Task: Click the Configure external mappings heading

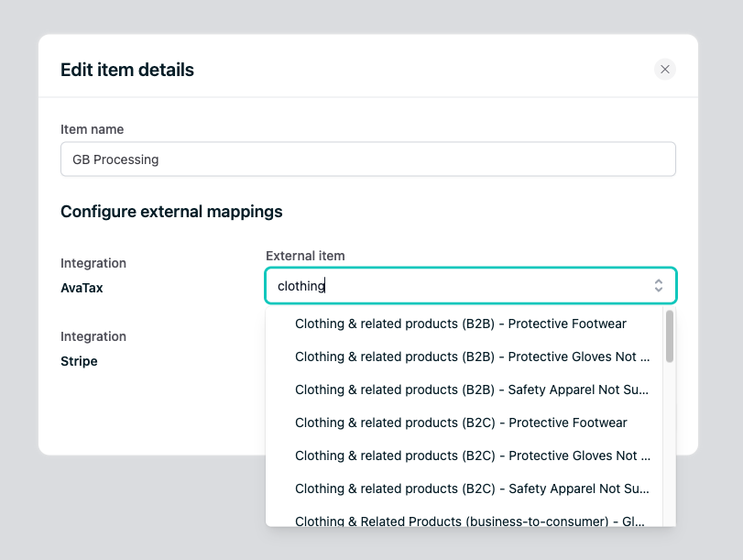Action: point(171,212)
